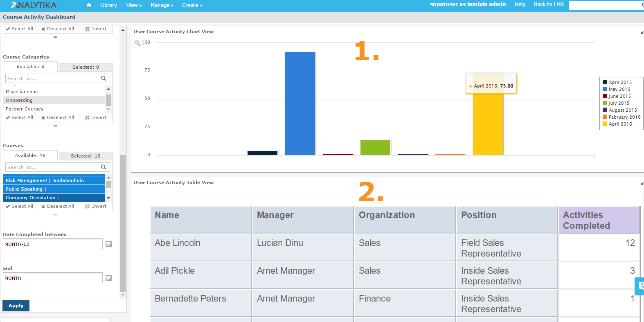This screenshot has height=322, width=644.
Task: Switch to the Selected: 16 courses tab
Action: (x=86, y=156)
